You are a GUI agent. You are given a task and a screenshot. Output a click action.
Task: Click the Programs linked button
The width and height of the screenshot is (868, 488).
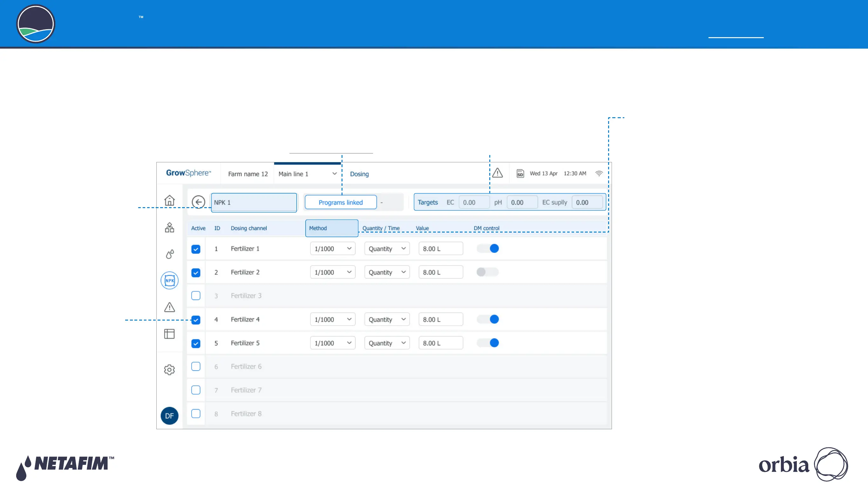pyautogui.click(x=341, y=202)
